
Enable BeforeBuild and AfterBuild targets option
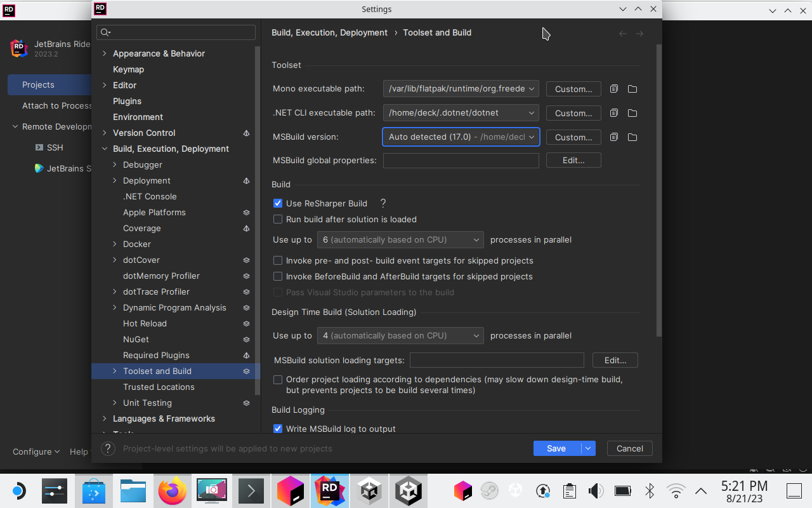coord(278,276)
